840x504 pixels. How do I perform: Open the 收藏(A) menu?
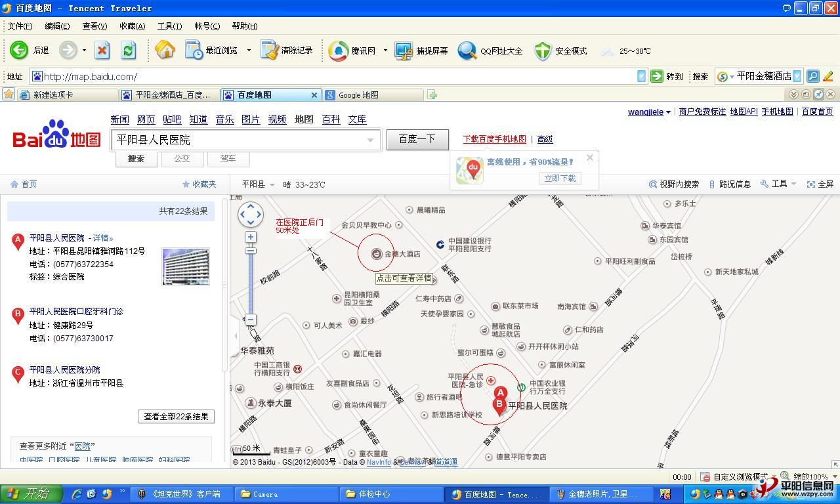pyautogui.click(x=132, y=26)
